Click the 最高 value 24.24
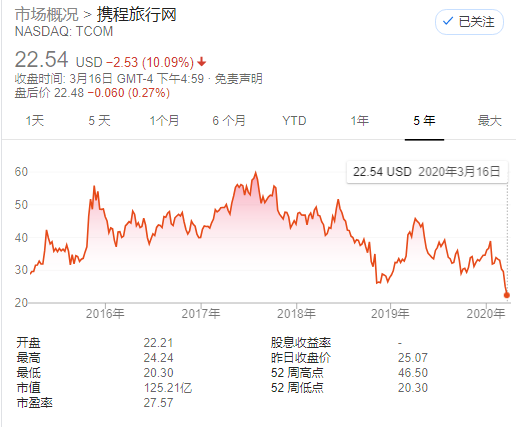Image resolution: width=516 pixels, height=427 pixels. tap(158, 358)
